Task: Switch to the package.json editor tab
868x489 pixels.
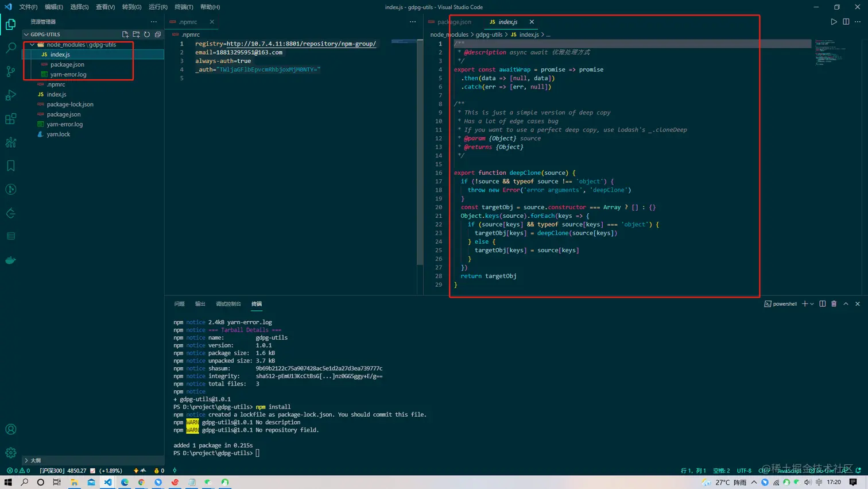Action: [x=454, y=22]
